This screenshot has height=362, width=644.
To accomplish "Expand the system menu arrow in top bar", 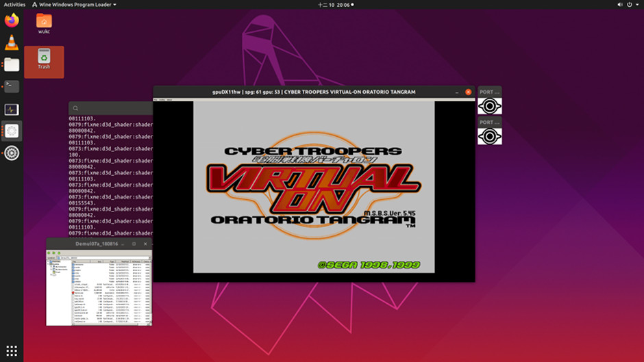I will (637, 5).
